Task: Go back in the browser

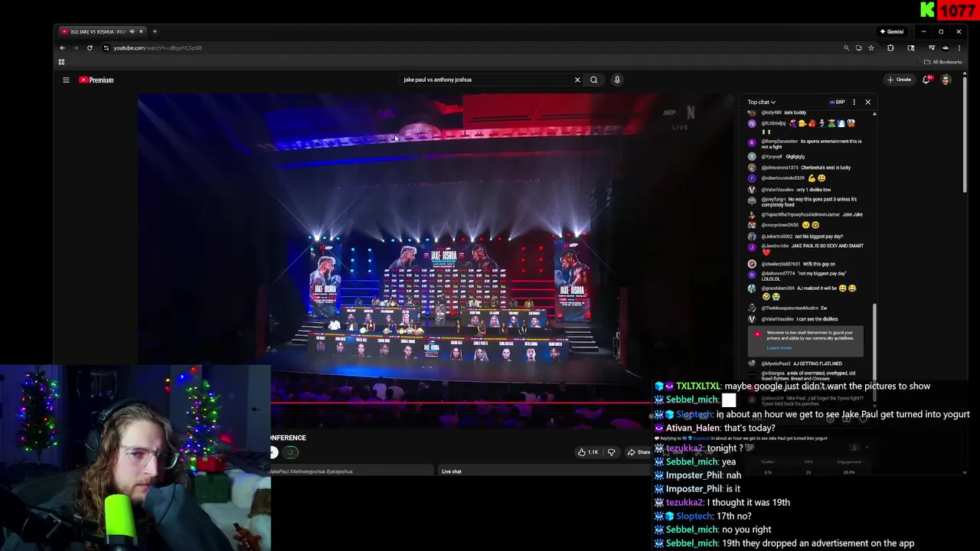Action: (63, 47)
